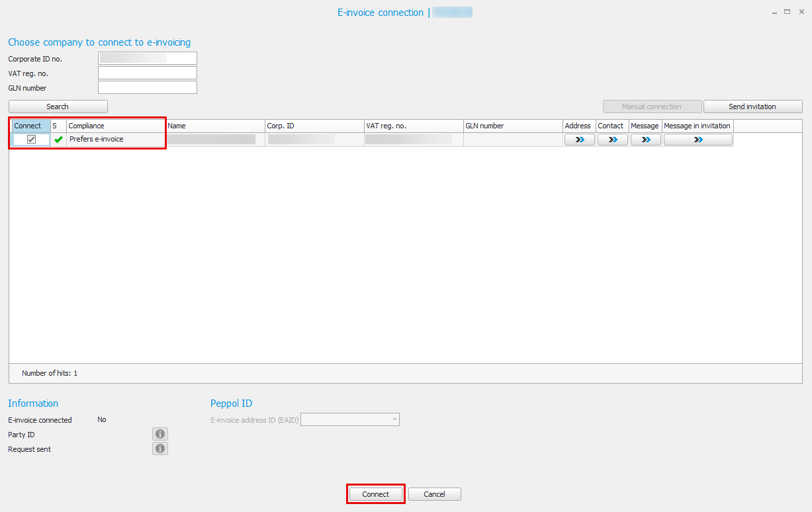Click the Party ID info icon
This screenshot has width=812, height=512.
tap(159, 434)
